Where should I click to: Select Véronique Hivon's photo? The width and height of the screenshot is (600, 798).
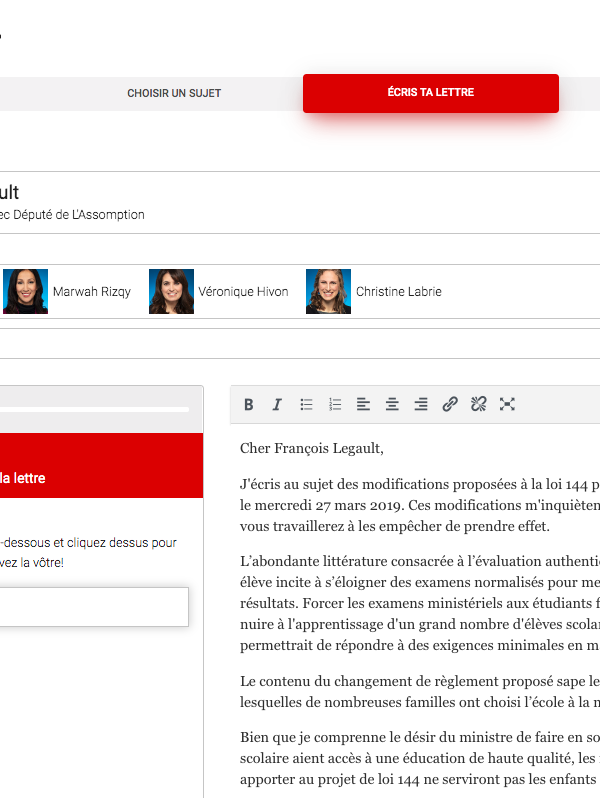point(171,292)
